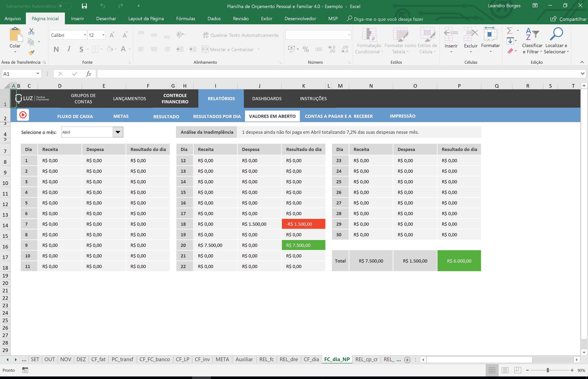Open CONTAS A PAGAR E A RECEBER report
The height and width of the screenshot is (379, 588).
[339, 116]
